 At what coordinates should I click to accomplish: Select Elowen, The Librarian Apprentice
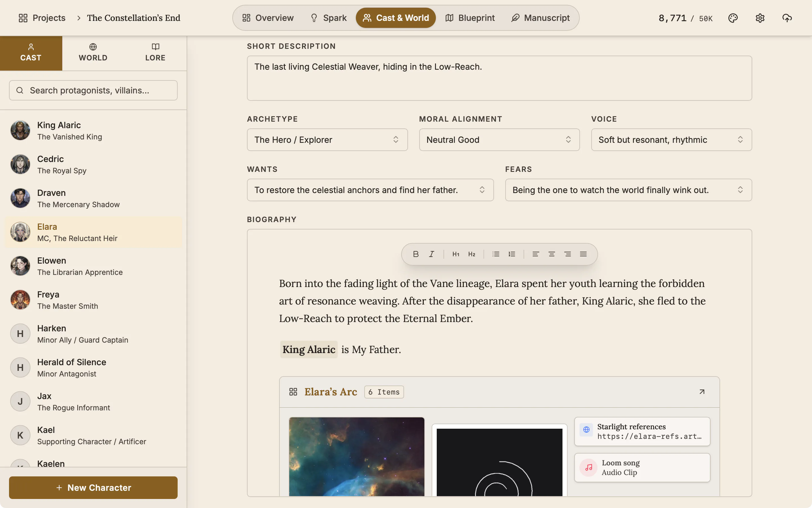pyautogui.click(x=93, y=266)
